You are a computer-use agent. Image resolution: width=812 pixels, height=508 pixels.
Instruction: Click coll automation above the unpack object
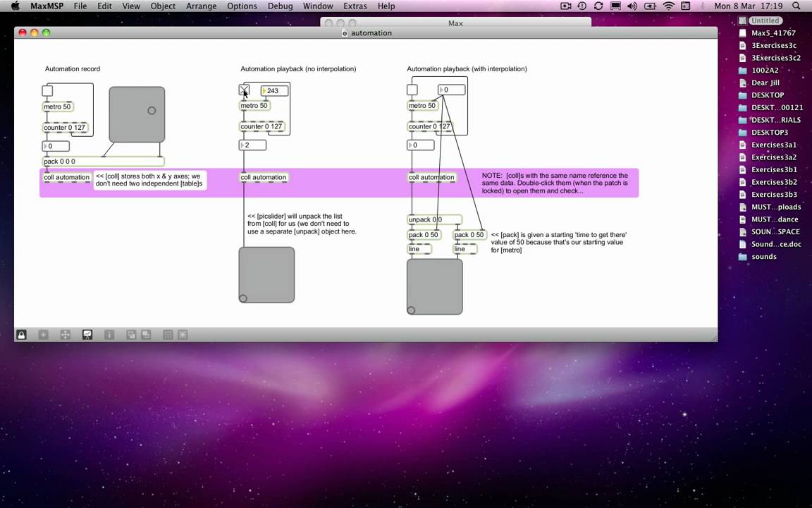431,177
